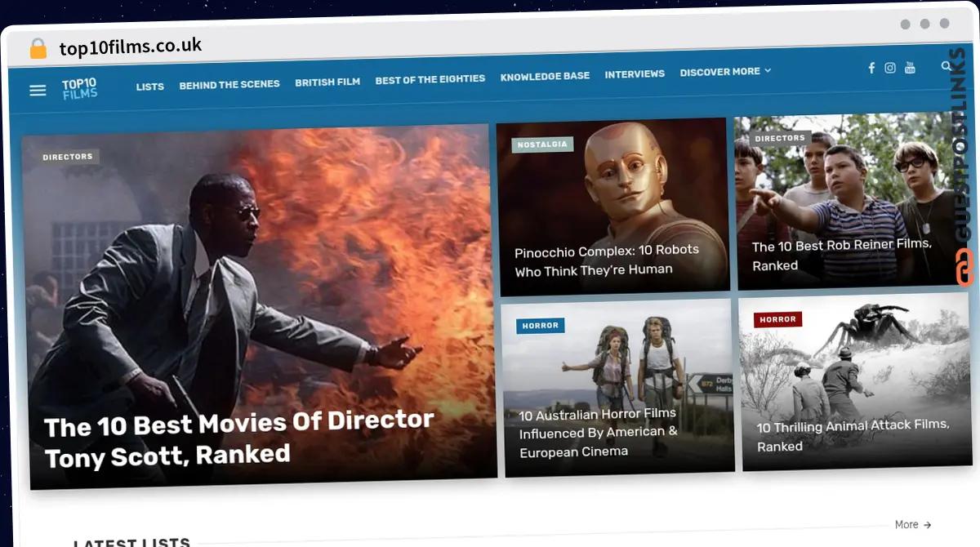Go to British Film section
The width and height of the screenshot is (980, 547).
[327, 82]
